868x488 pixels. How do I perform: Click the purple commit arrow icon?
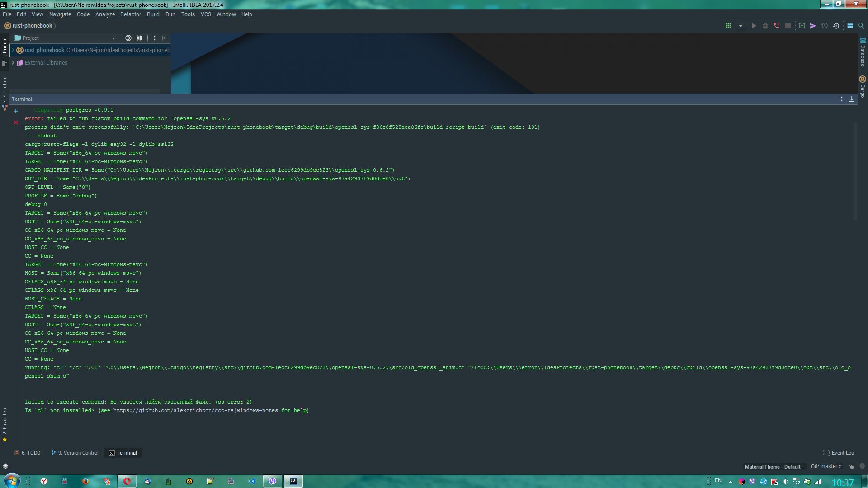tap(813, 26)
